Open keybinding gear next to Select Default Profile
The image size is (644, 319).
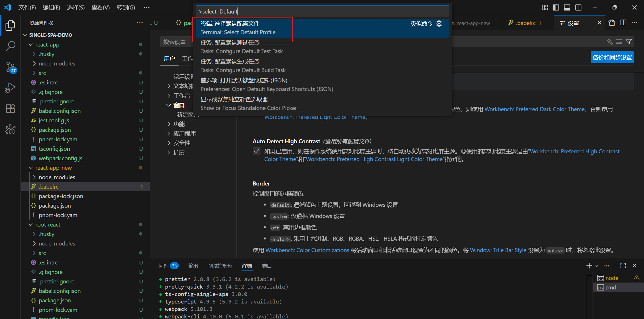pos(439,24)
